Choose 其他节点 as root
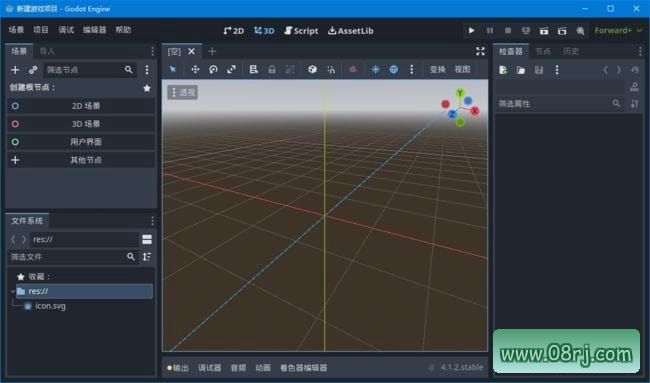 81,160
